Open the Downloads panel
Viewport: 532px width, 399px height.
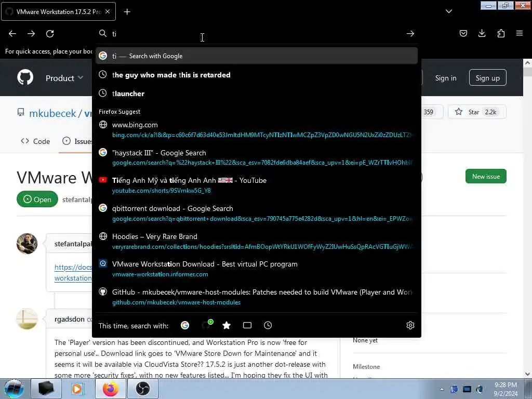click(482, 33)
